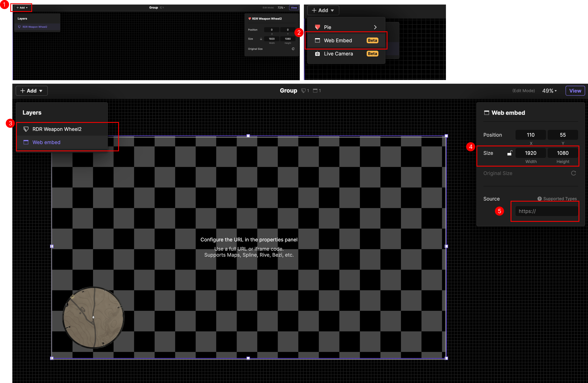Click the Beta badge beside Web Embed

tap(372, 41)
